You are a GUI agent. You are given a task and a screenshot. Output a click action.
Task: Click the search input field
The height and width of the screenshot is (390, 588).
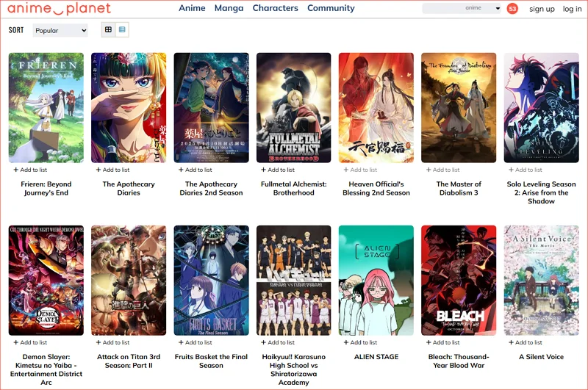[442, 8]
